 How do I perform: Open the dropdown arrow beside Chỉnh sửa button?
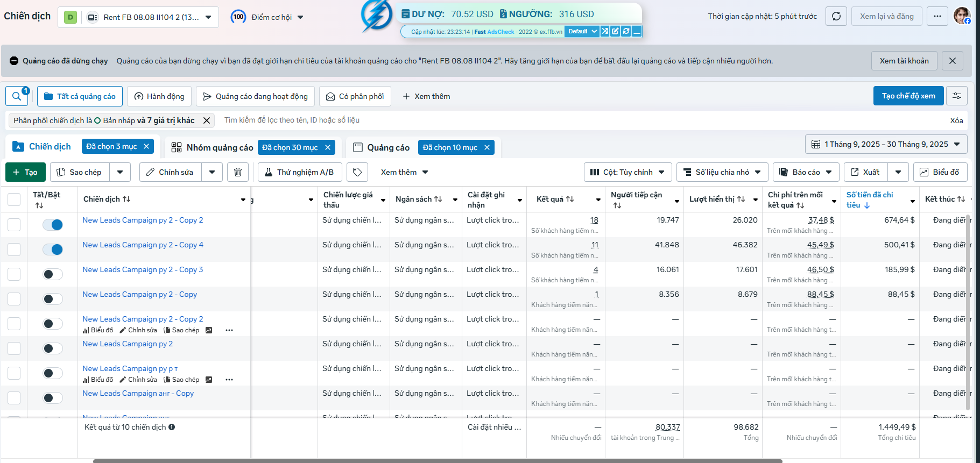pos(212,172)
